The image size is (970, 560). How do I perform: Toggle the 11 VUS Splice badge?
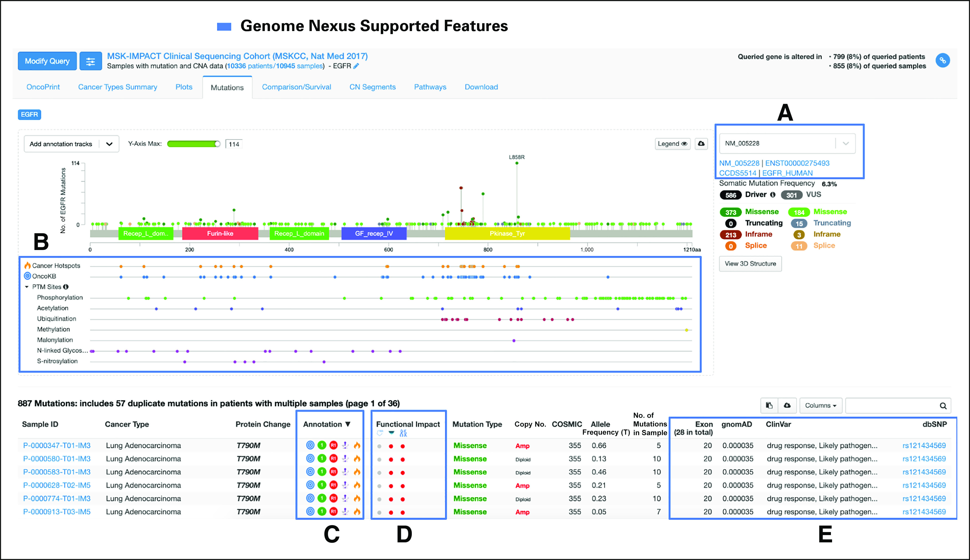(799, 246)
